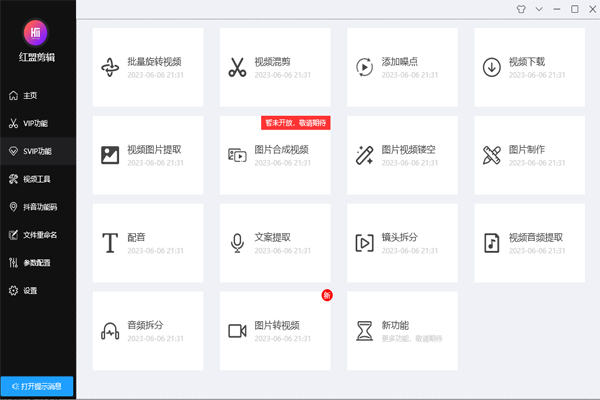Image resolution: width=600 pixels, height=400 pixels.
Task: Click the 打开提示消息 button
Action: point(37,385)
